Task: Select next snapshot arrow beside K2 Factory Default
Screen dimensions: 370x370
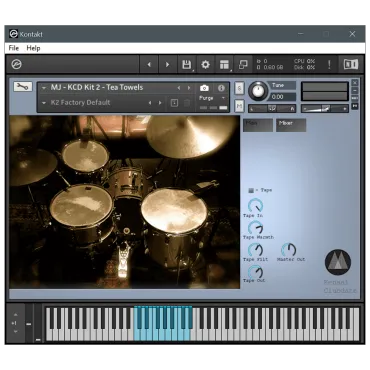Action: pyautogui.click(x=160, y=103)
